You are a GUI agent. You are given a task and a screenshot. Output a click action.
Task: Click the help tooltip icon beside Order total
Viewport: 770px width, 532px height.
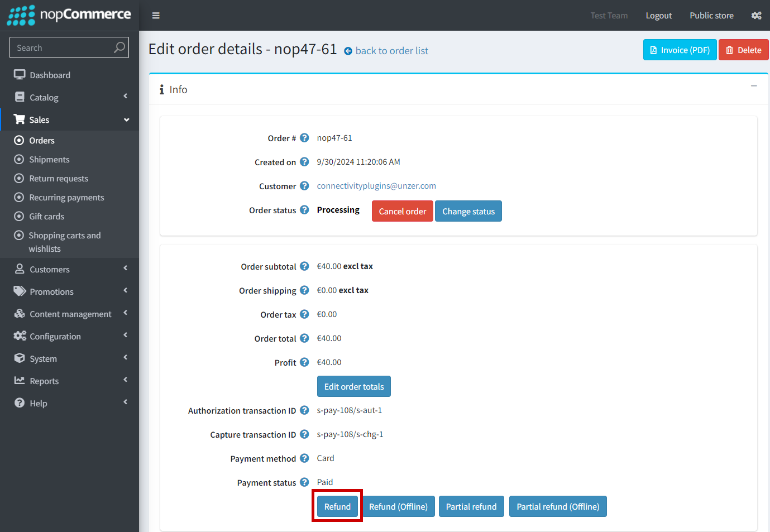(x=304, y=338)
